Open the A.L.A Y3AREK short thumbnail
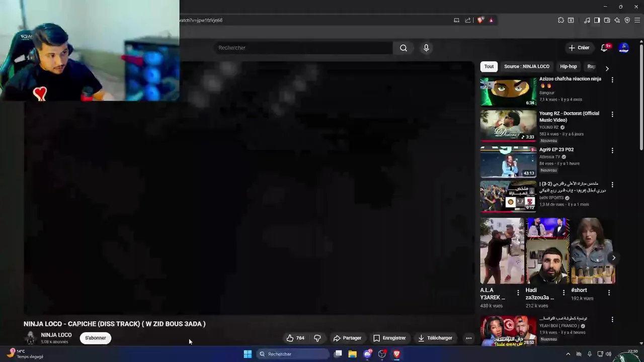 coord(502,250)
